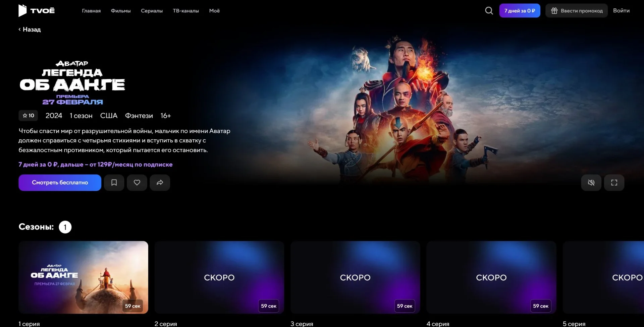Open the Фильмы menu item
This screenshot has width=644, height=327.
(x=121, y=11)
